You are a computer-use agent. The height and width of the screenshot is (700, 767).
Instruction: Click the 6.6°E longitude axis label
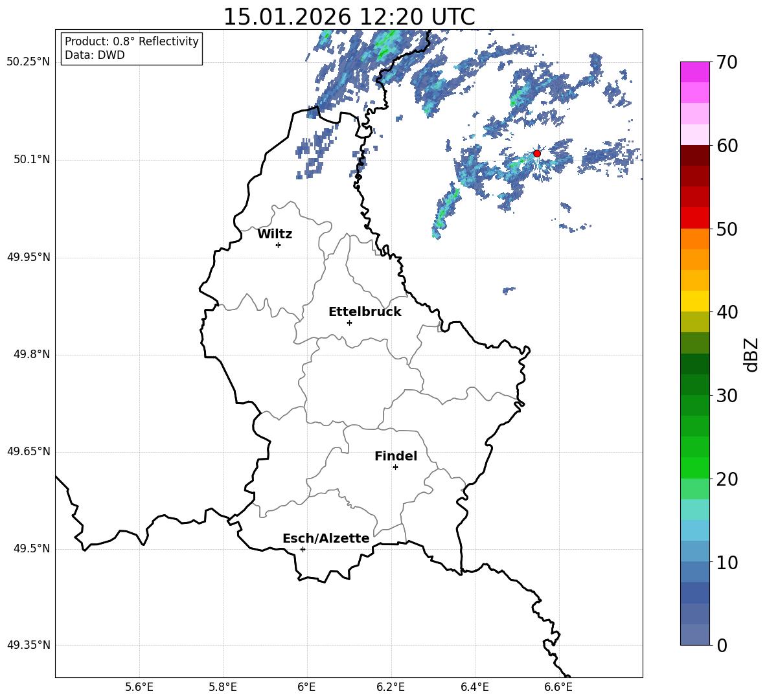[558, 688]
